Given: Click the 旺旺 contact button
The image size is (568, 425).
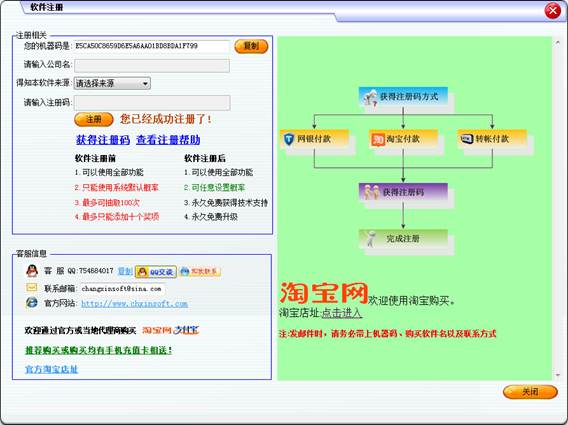Looking at the screenshot, I should pyautogui.click(x=200, y=271).
